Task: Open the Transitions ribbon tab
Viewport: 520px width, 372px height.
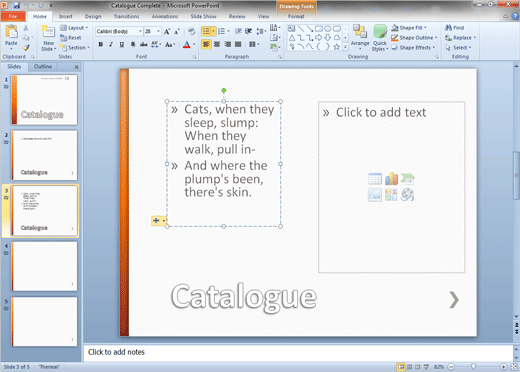Action: tap(126, 16)
